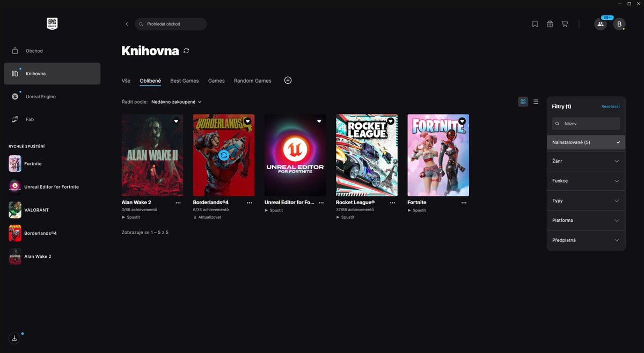Screen dimensions: 644x353
Task: Click Borderlands 4 update sync icon on cover
Action: [224, 155]
